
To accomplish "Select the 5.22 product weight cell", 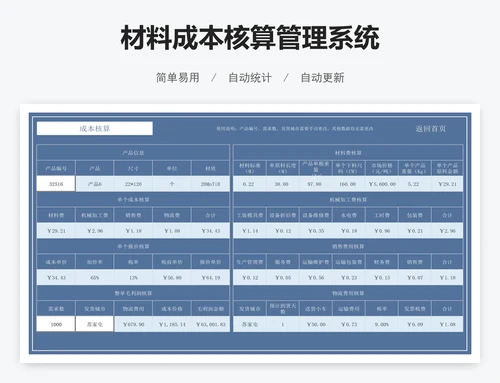I will tap(415, 184).
